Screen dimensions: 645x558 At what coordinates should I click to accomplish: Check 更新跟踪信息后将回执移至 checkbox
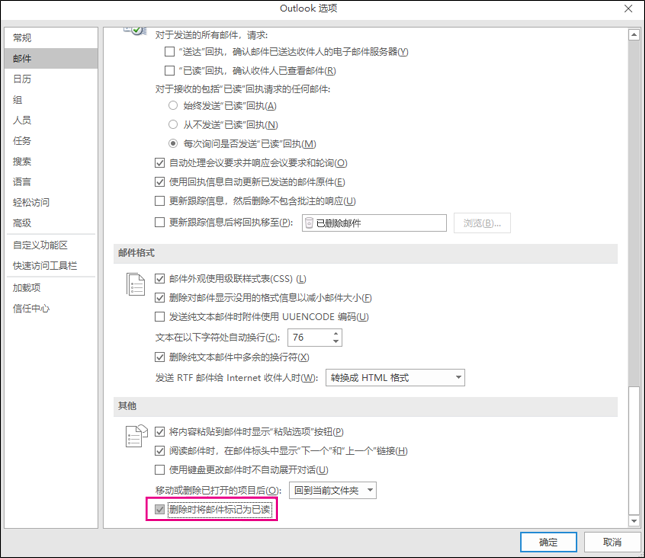[160, 222]
